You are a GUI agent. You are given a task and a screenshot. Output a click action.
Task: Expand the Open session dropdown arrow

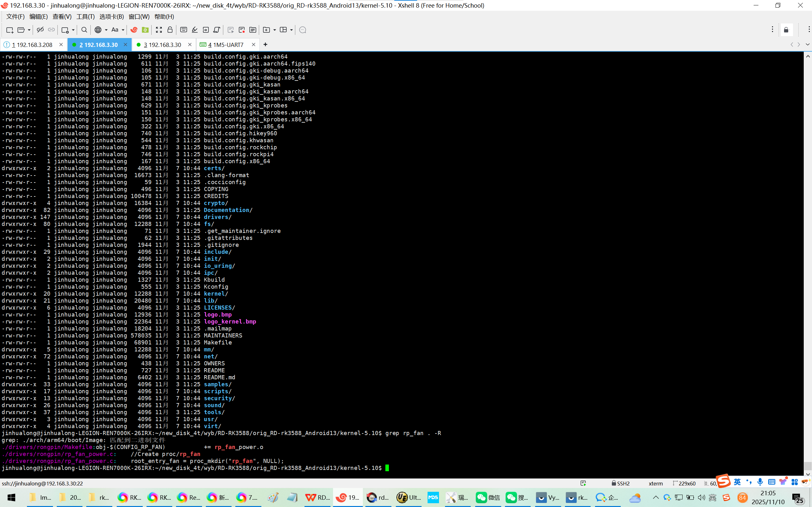tap(29, 30)
